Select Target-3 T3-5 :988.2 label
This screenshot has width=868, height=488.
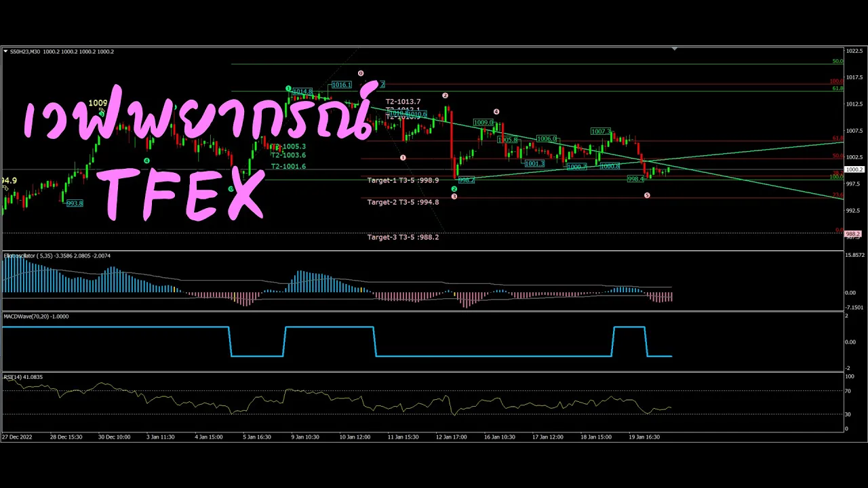pos(403,237)
